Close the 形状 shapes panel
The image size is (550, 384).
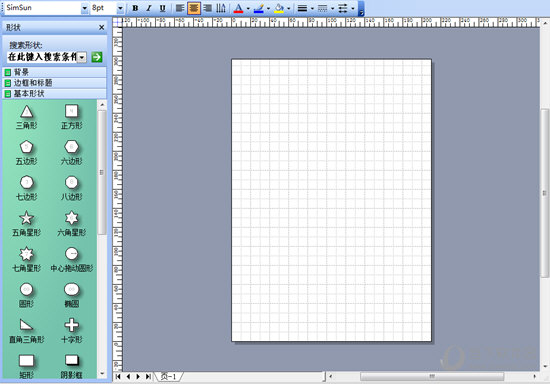pyautogui.click(x=101, y=27)
